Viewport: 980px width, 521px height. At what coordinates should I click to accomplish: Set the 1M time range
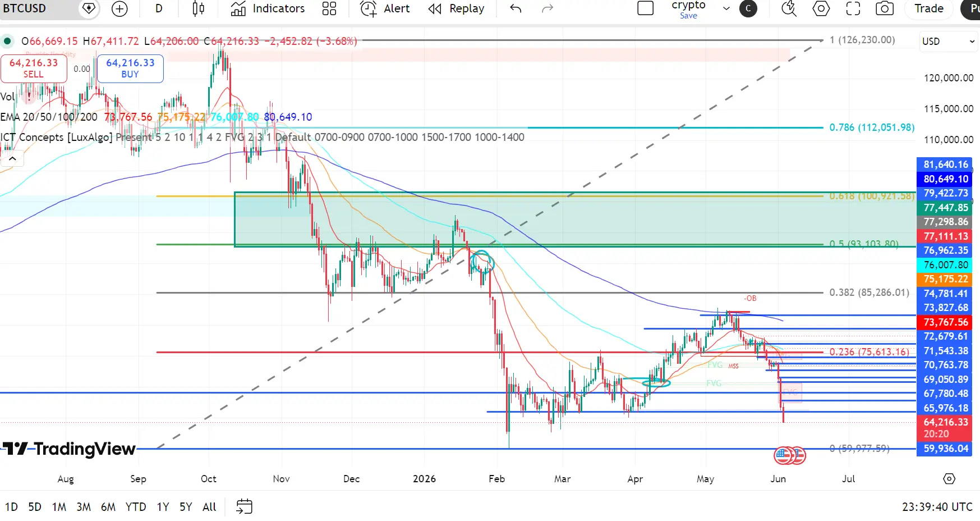pyautogui.click(x=59, y=507)
